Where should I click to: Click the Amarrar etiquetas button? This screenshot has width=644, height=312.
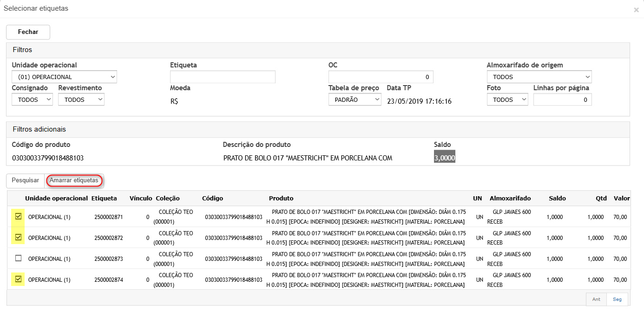(74, 180)
